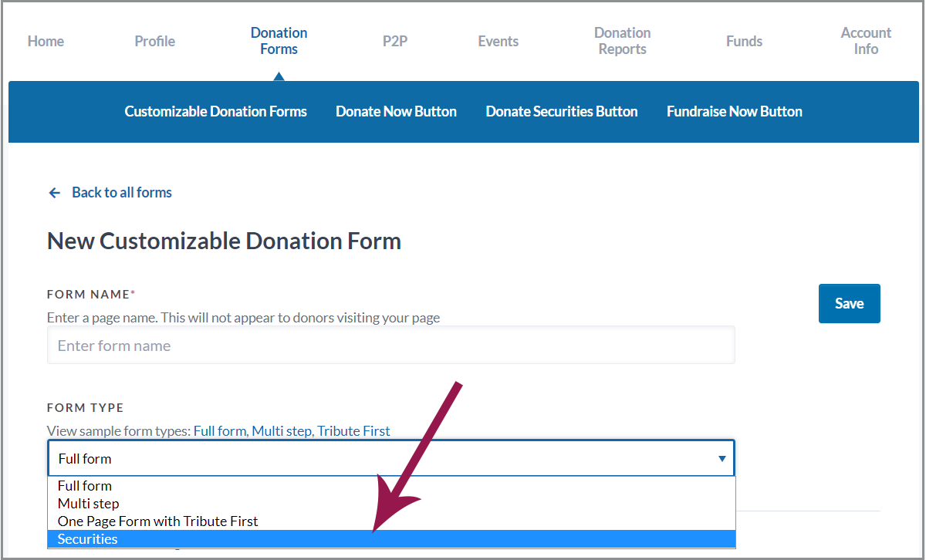Screen dimensions: 926x560
Task: Click the form name input field
Action: (390, 346)
